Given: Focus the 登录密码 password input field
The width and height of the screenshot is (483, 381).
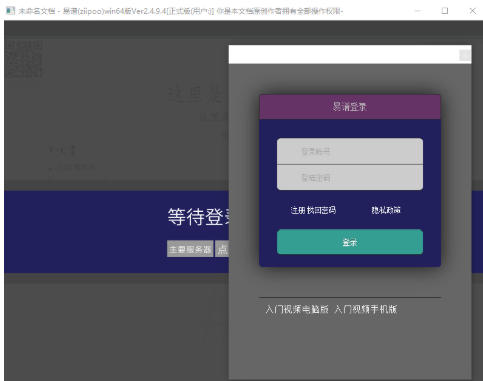Looking at the screenshot, I should (x=350, y=178).
